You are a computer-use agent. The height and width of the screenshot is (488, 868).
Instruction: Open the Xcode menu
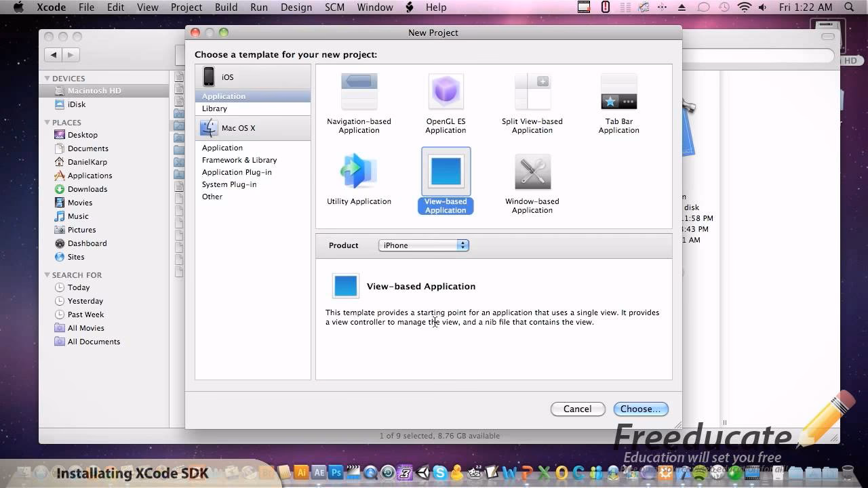[52, 7]
